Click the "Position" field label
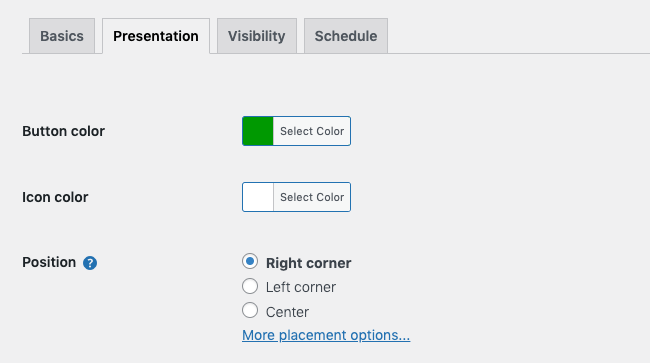Image resolution: width=650 pixels, height=363 pixels. click(49, 262)
